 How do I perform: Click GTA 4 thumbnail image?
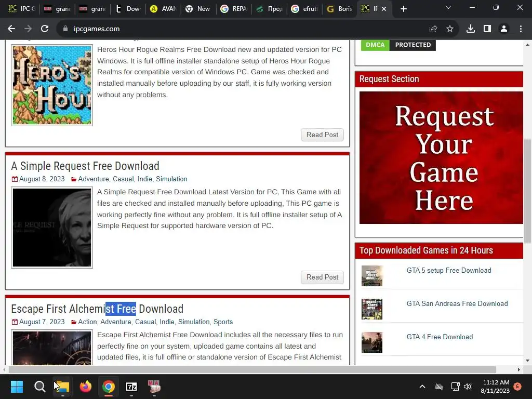point(372,342)
